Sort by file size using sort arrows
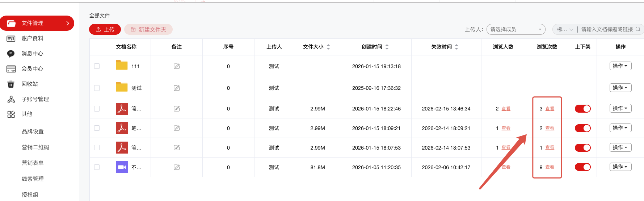This screenshot has width=644, height=201. coord(328,47)
